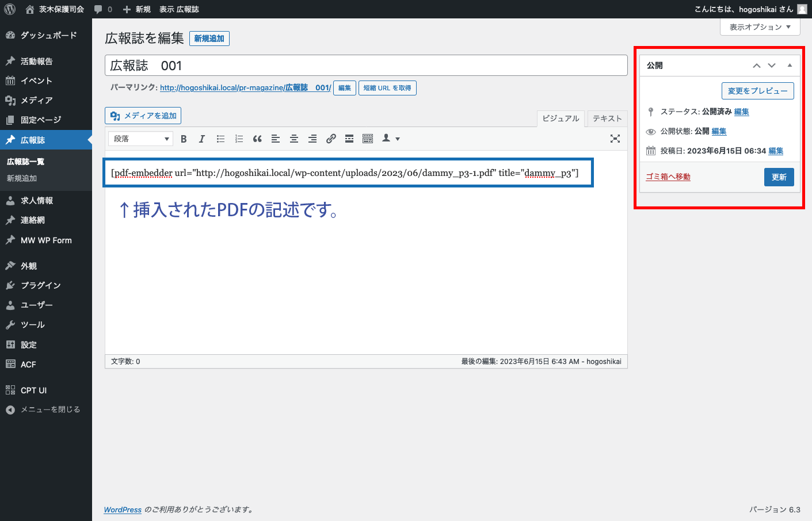Open the 段落 format dropdown
Image resolution: width=812 pixels, height=521 pixels.
click(141, 139)
